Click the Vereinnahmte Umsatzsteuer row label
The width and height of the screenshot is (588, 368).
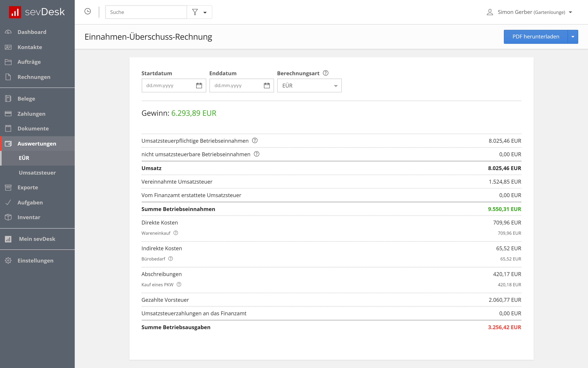tap(177, 182)
